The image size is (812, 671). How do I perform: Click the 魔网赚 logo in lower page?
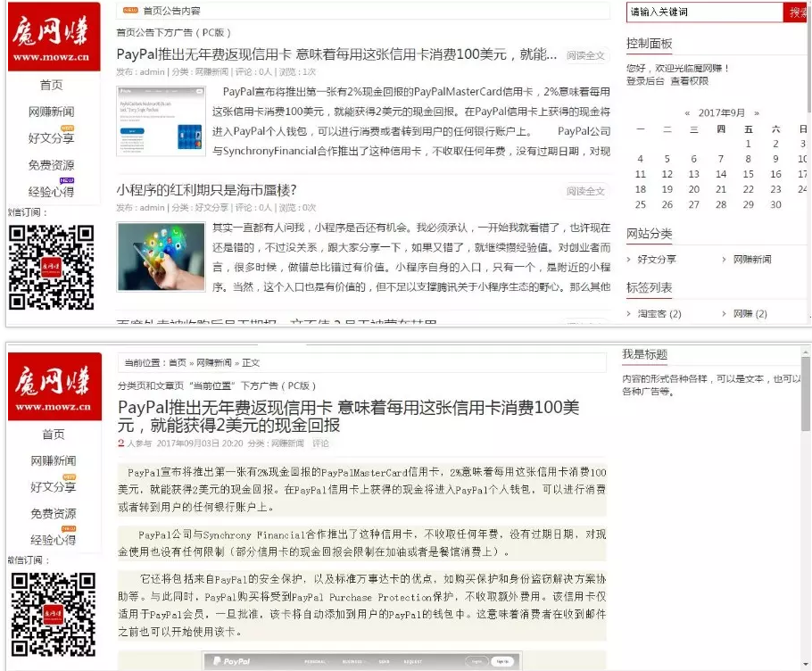[55, 386]
